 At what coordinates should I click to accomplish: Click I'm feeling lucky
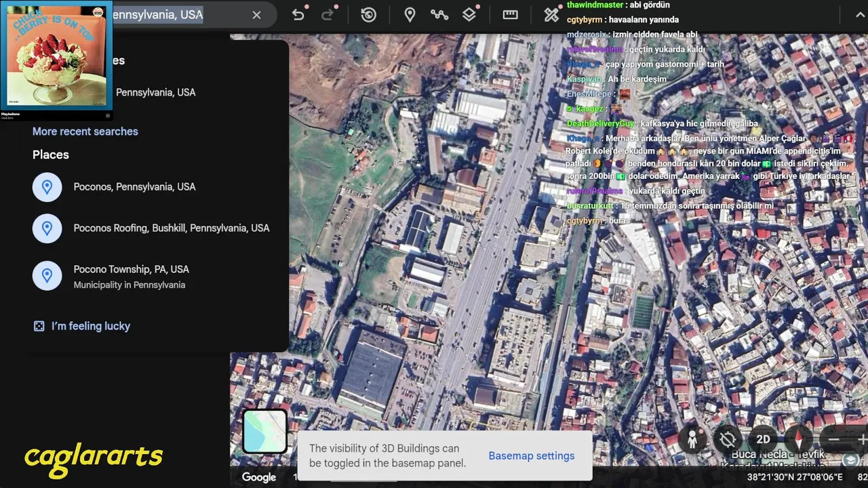pos(91,326)
